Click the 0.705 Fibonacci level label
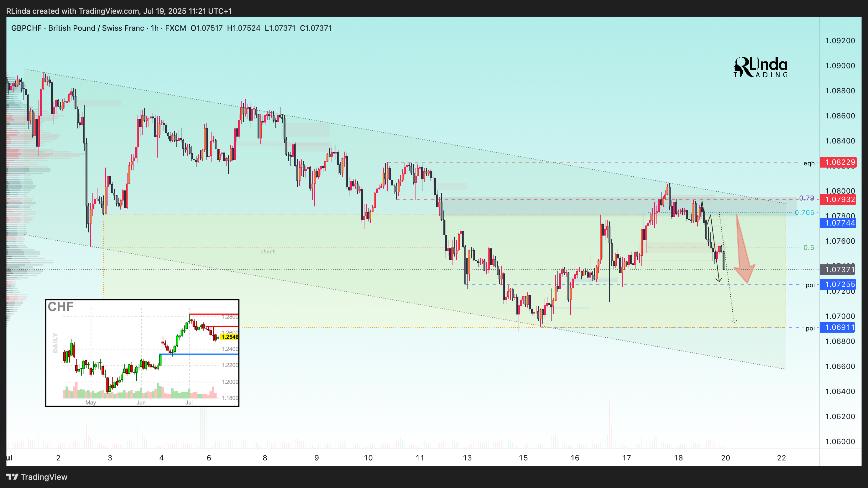The image size is (868, 488). pyautogui.click(x=804, y=212)
